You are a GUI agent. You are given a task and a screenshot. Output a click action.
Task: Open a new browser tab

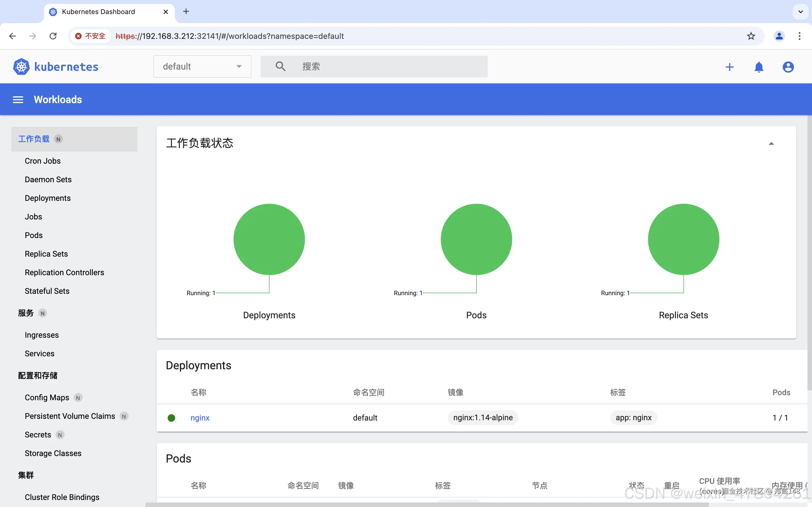(x=186, y=12)
